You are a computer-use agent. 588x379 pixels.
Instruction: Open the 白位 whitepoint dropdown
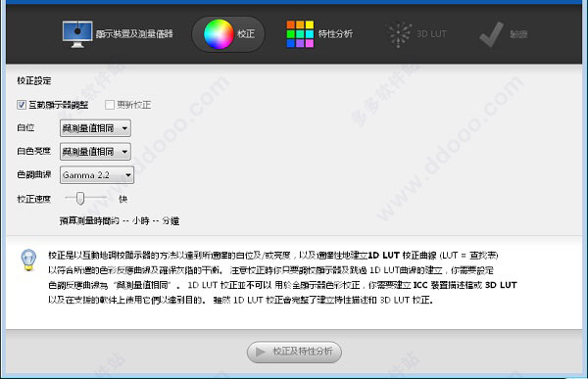[x=95, y=128]
